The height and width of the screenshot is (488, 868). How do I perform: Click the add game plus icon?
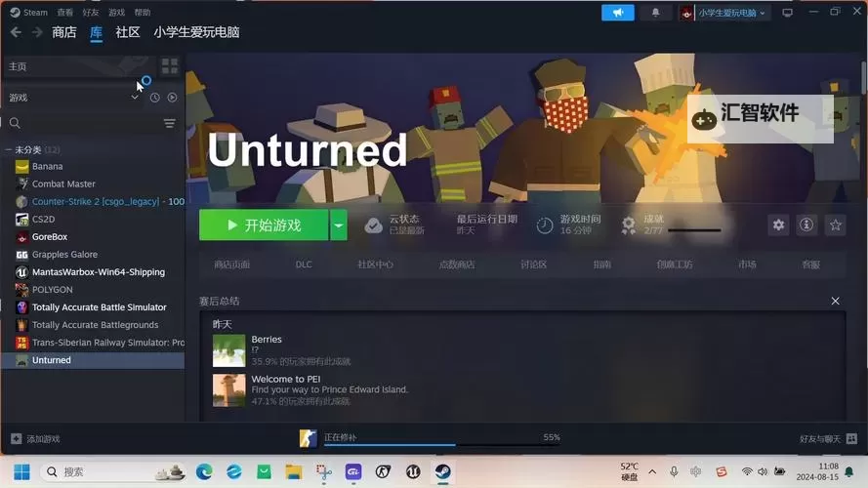click(16, 439)
